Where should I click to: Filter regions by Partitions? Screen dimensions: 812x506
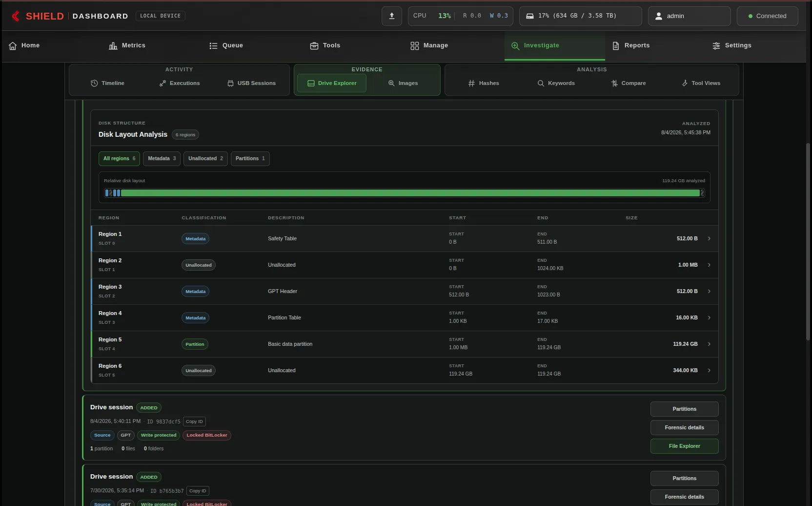250,159
